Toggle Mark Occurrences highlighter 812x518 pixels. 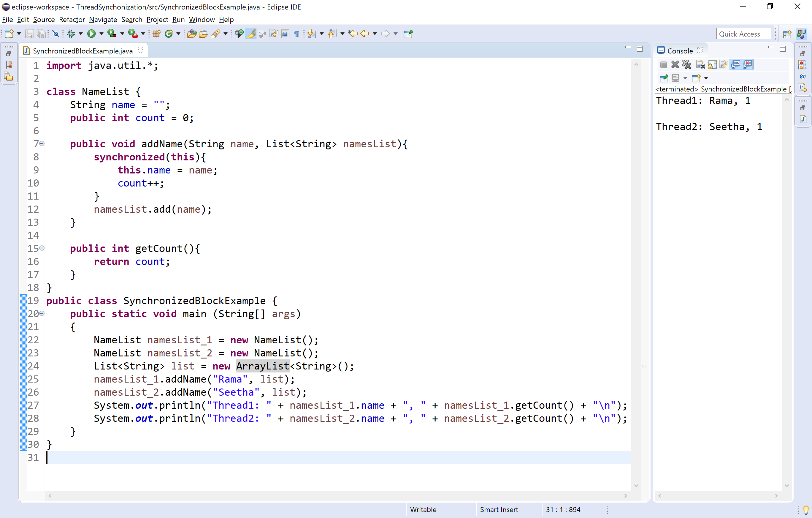(251, 34)
